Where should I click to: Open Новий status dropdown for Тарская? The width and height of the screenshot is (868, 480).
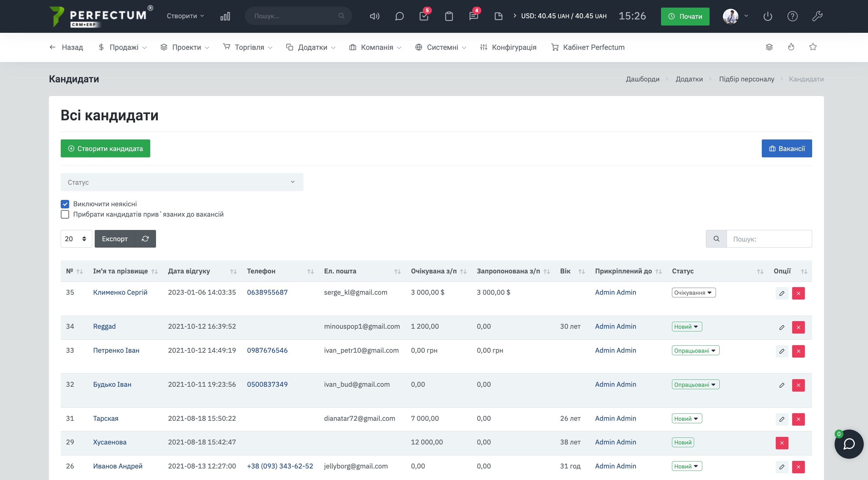coord(687,419)
